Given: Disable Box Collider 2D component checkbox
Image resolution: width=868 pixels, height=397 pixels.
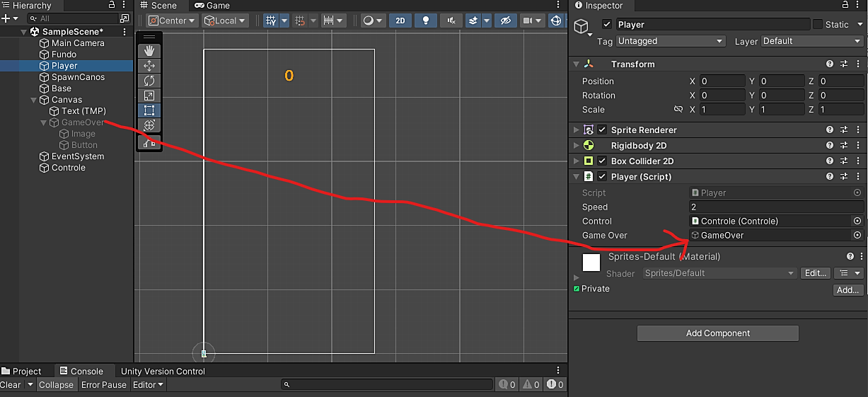Looking at the screenshot, I should click(602, 161).
